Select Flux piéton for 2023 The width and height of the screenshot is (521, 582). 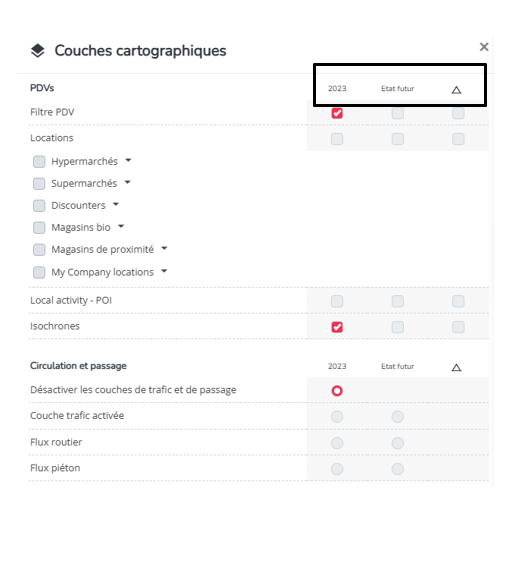337,469
